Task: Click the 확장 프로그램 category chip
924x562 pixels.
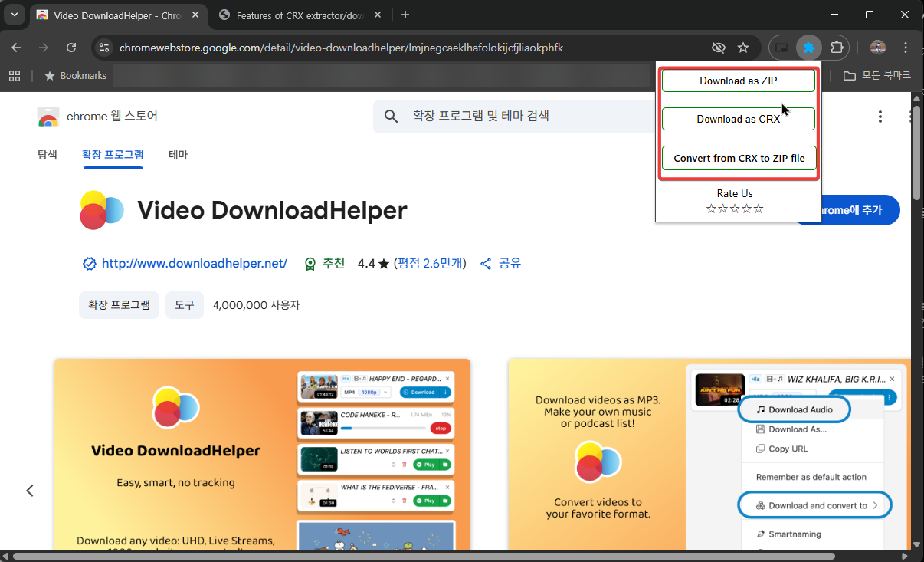Action: click(x=119, y=304)
